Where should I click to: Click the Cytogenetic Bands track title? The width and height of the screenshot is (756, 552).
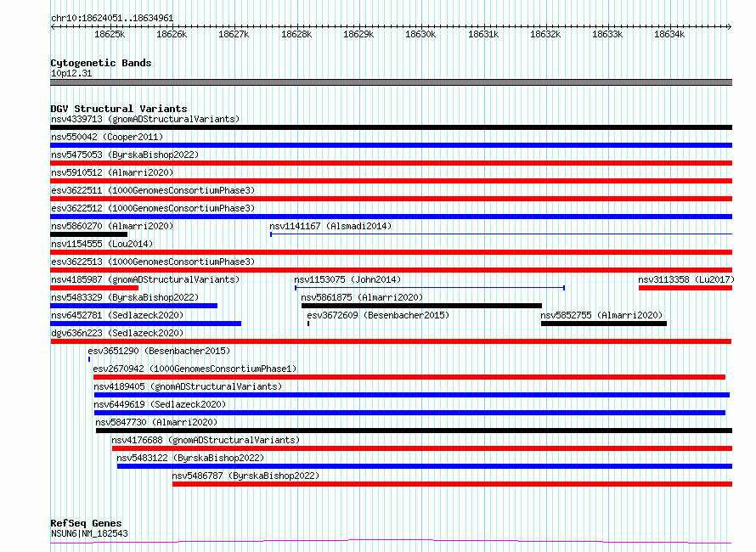click(101, 63)
